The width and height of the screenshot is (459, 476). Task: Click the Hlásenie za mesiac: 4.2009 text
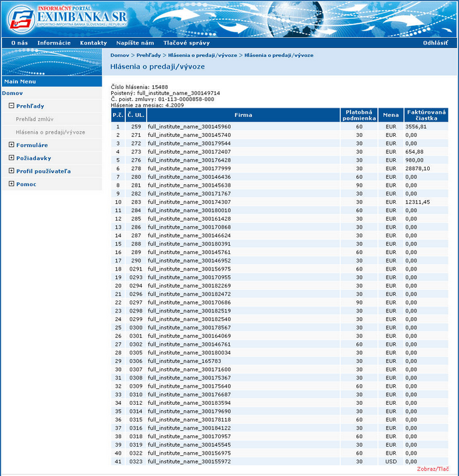147,105
